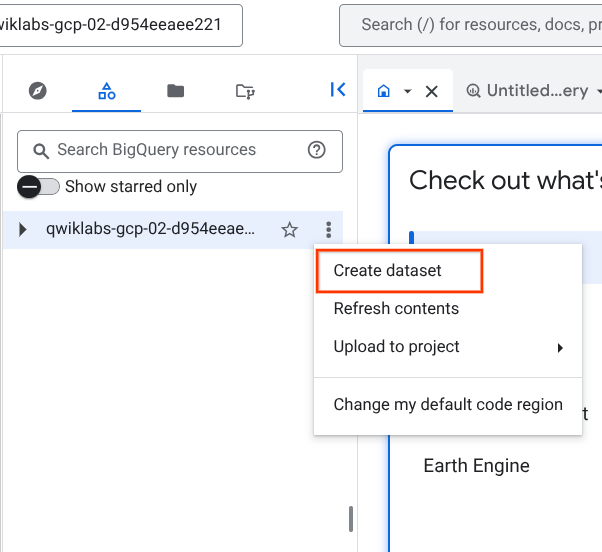Open search help question mark icon
Image resolution: width=602 pixels, height=552 pixels.
coord(317,150)
